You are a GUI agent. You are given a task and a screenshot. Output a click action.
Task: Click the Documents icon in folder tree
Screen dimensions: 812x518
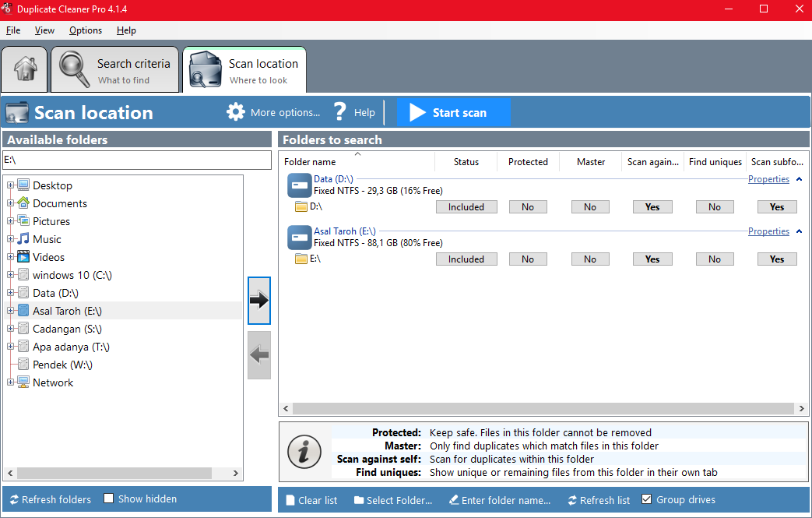click(23, 203)
